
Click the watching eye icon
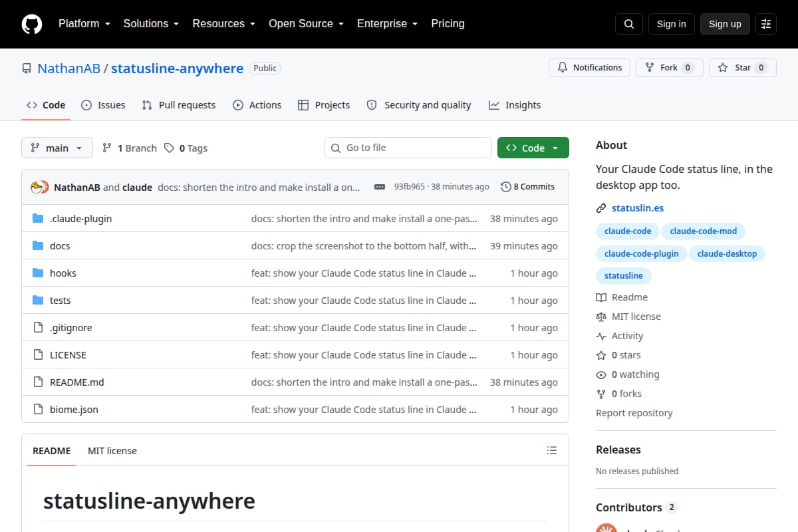coord(601,374)
